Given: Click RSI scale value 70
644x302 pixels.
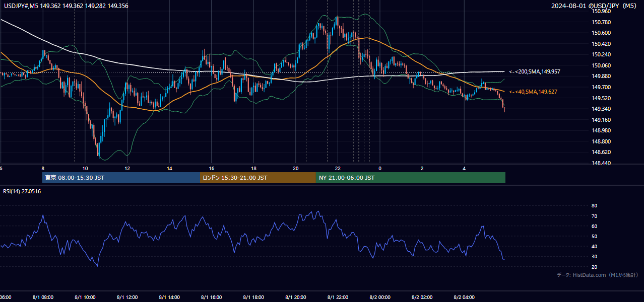Looking at the screenshot, I should tap(594, 216).
